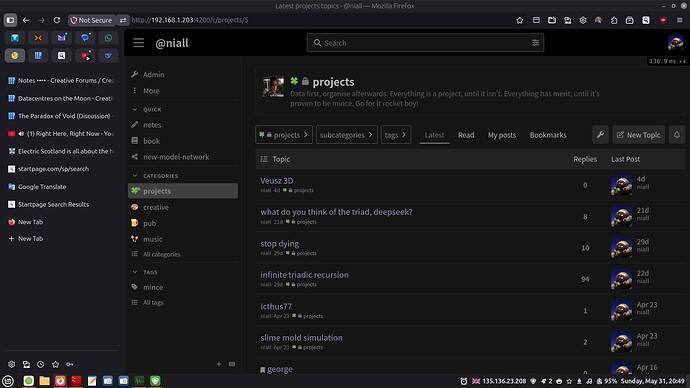Sort topics by the Replies column header
Image resolution: width=690 pixels, height=388 pixels.
point(585,159)
